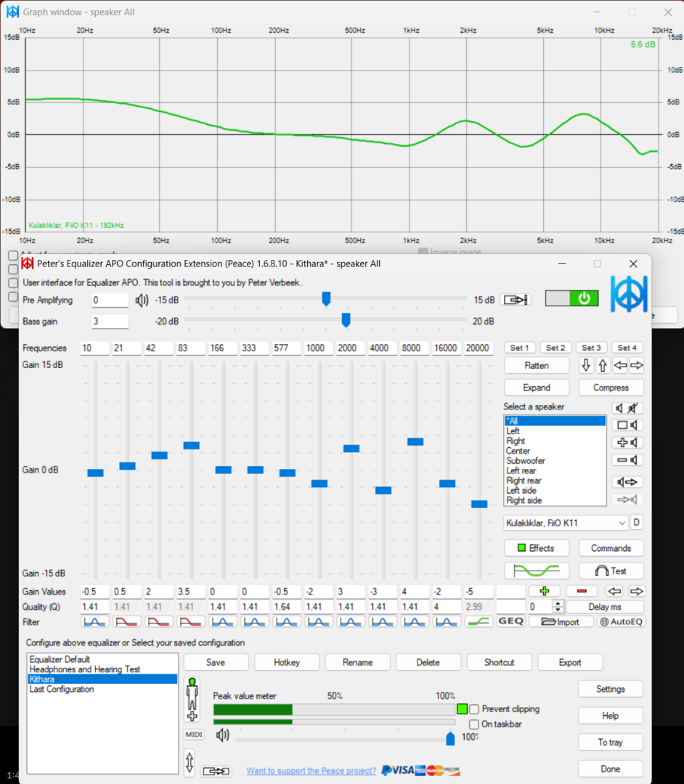Open the support the Peace project link

coord(311,770)
